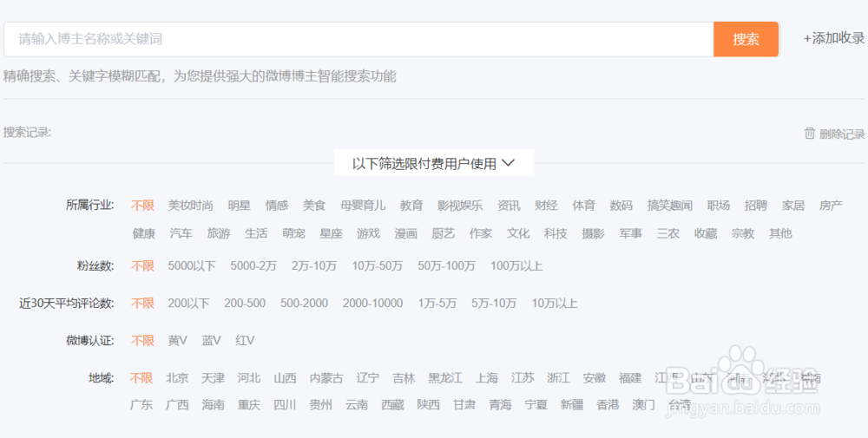Image resolution: width=868 pixels, height=438 pixels.
Task: Filter fans by 100万以上
Action: click(x=516, y=266)
